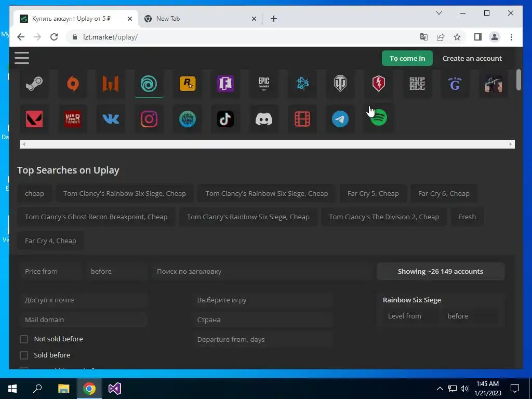Open Chrome's three-dot menu
Image resolution: width=532 pixels, height=399 pixels.
click(x=511, y=37)
